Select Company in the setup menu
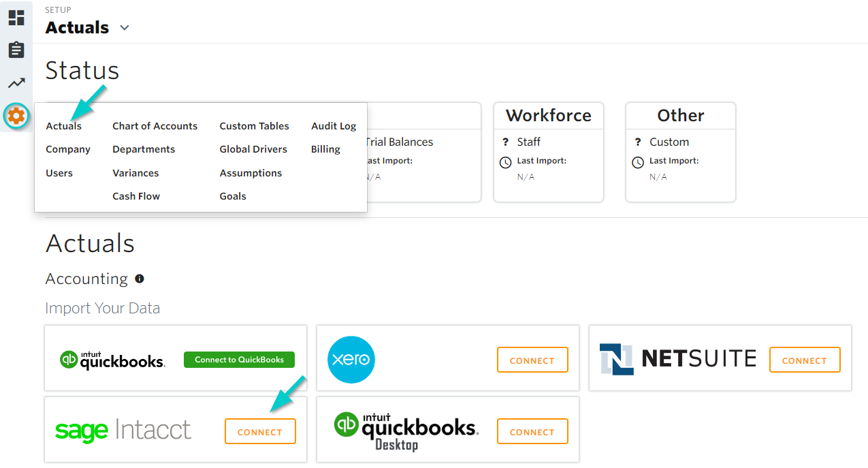 [x=68, y=149]
